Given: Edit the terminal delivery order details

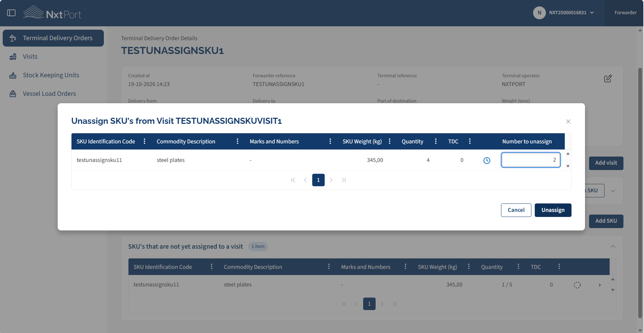Looking at the screenshot, I should (608, 79).
